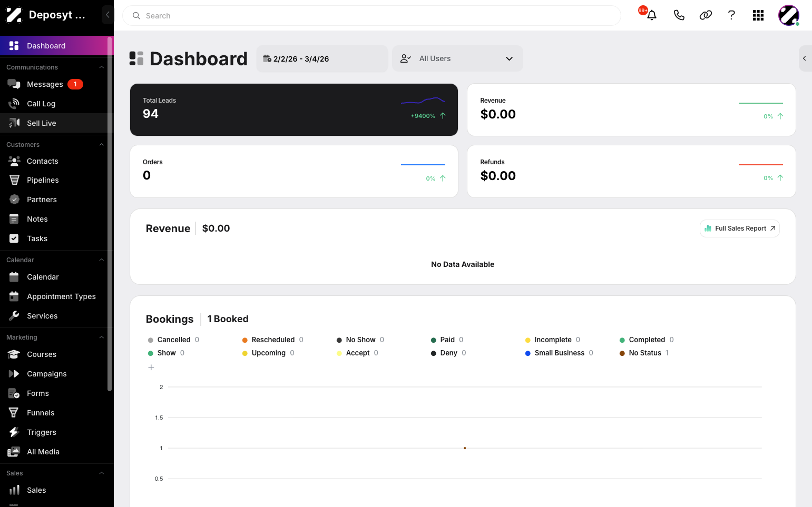Open the help question mark icon

click(731, 15)
